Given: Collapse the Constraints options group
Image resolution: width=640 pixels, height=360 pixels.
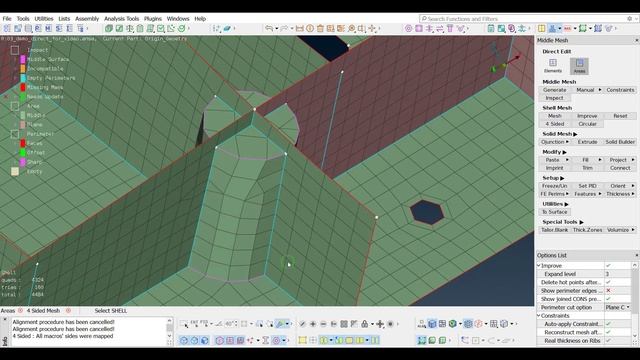Looking at the screenshot, I should pyautogui.click(x=539, y=316).
